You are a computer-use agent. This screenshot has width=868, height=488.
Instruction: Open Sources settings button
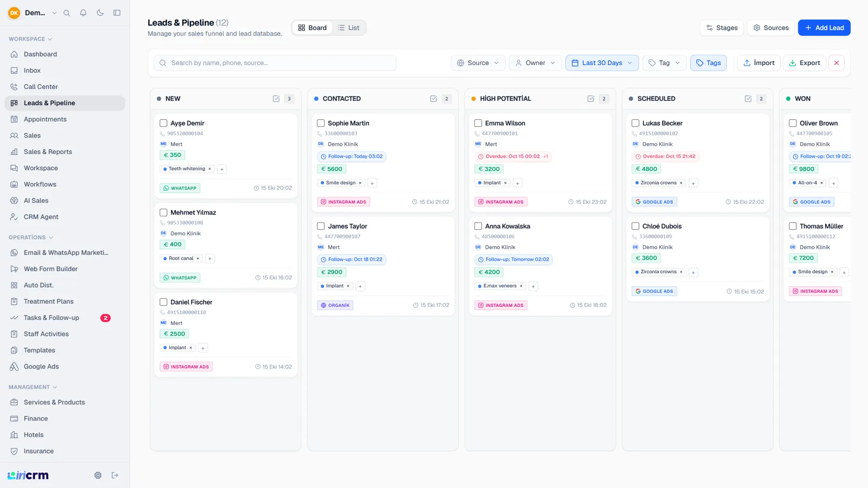[771, 28]
